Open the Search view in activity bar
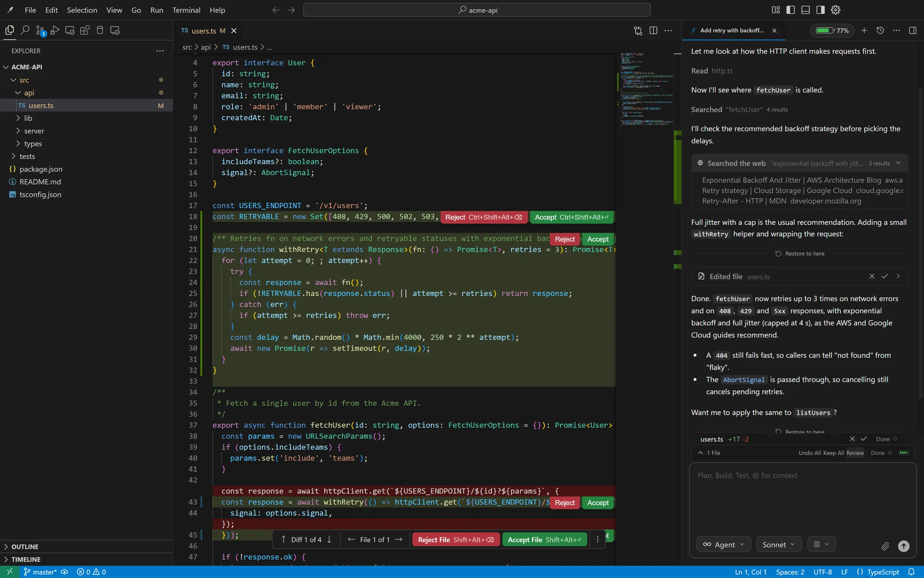 [x=25, y=30]
